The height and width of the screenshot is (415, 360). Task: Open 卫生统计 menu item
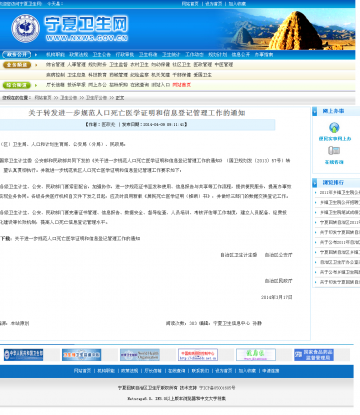pos(171,55)
